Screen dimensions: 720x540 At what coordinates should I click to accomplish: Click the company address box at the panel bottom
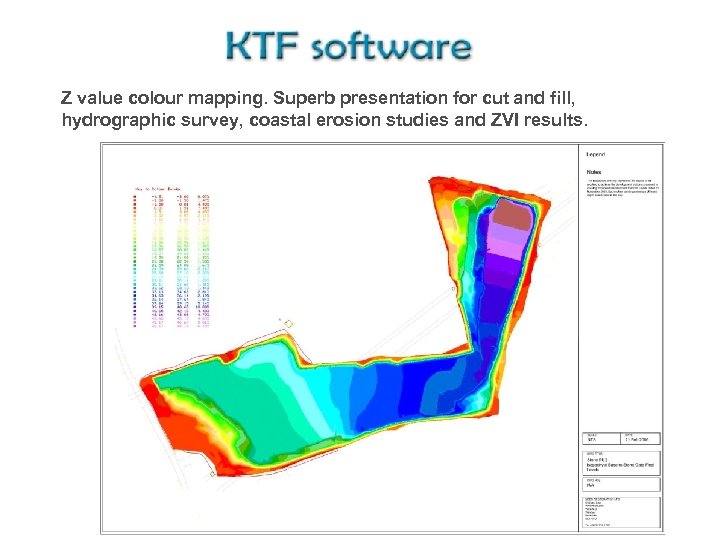point(622,512)
